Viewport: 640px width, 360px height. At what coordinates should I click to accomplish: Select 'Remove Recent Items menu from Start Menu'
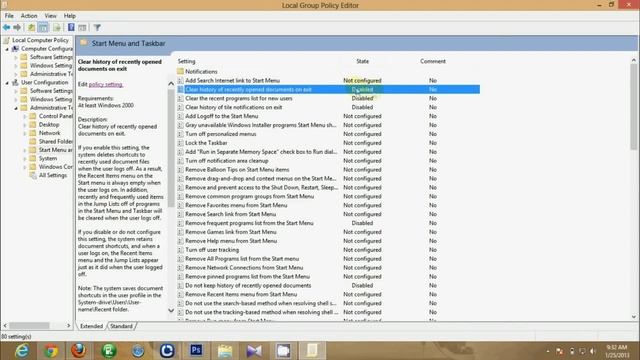241,295
